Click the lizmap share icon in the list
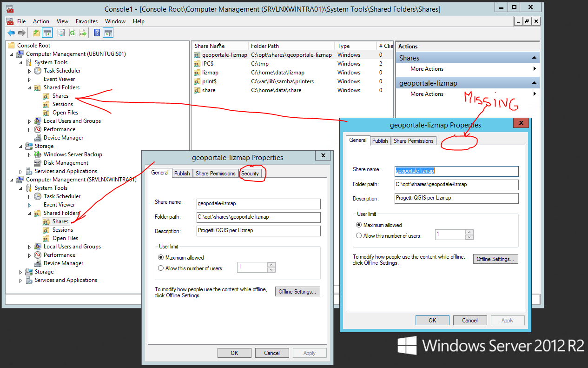588x368 pixels. pos(198,73)
